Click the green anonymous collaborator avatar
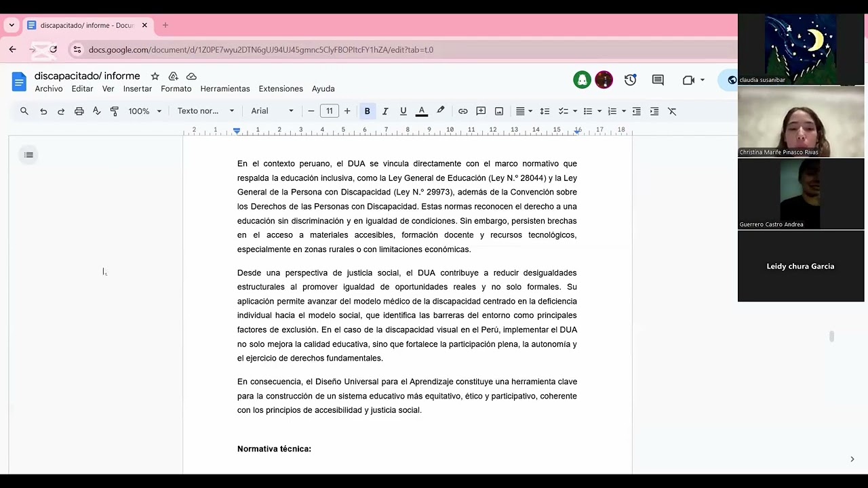 582,80
